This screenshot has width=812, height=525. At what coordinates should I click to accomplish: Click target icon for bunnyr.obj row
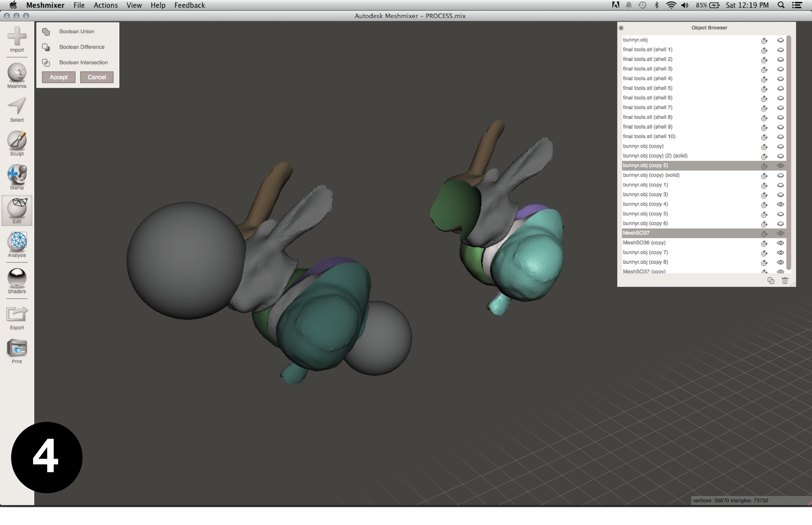[x=764, y=41]
